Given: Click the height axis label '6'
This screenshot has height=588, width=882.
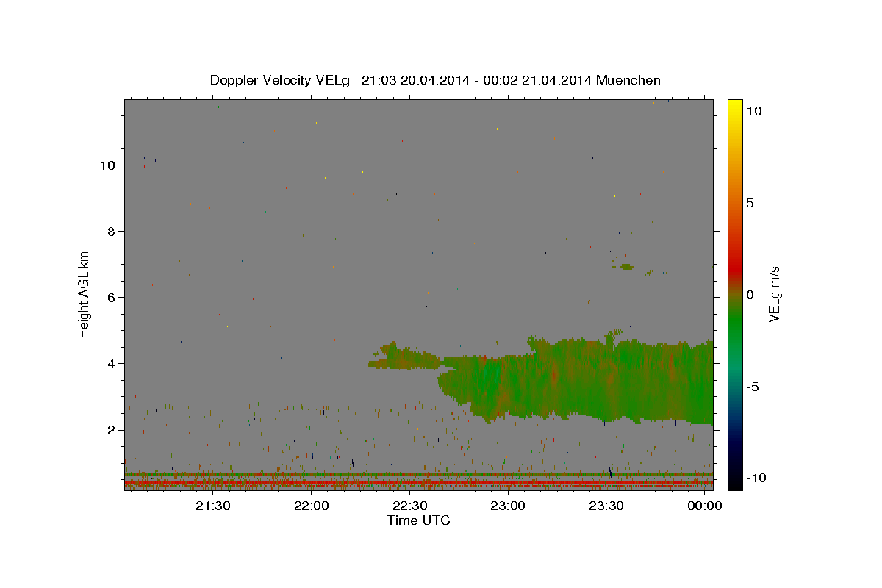Looking at the screenshot, I should pos(113,297).
